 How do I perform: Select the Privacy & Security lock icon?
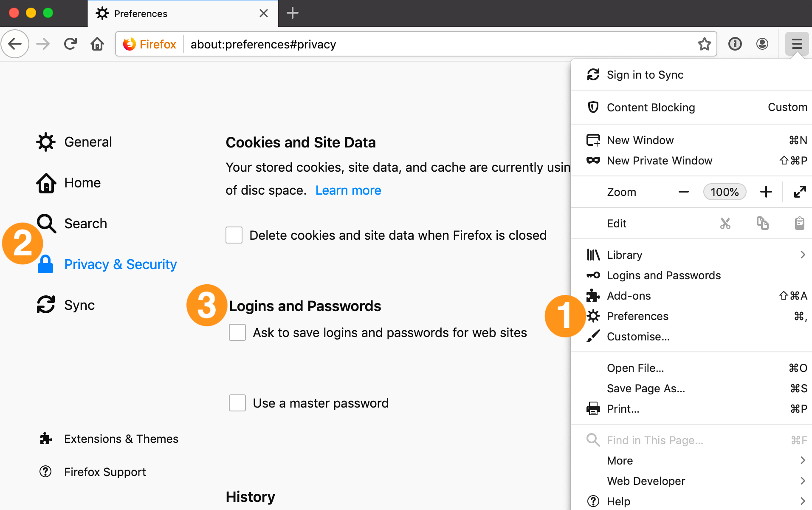pos(46,264)
